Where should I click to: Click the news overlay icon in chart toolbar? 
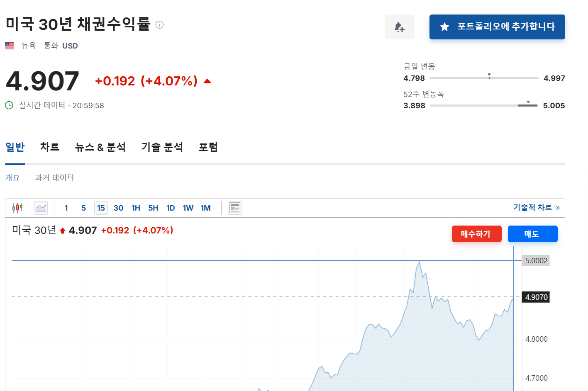coord(235,208)
